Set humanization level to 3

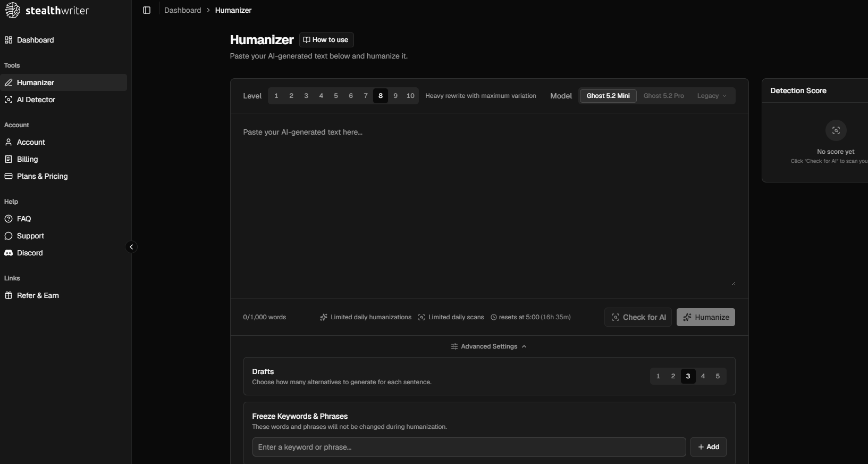coord(306,96)
